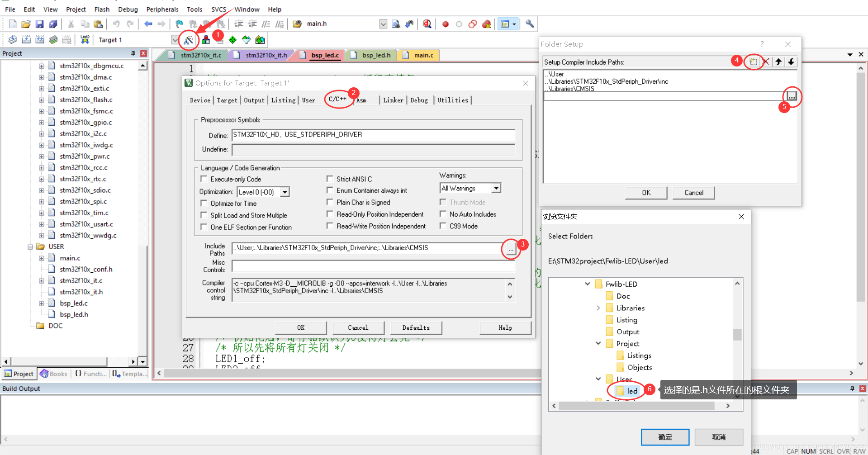Open Manage Project Items with the colored blocks icon
This screenshot has width=868, height=455.
[206, 40]
